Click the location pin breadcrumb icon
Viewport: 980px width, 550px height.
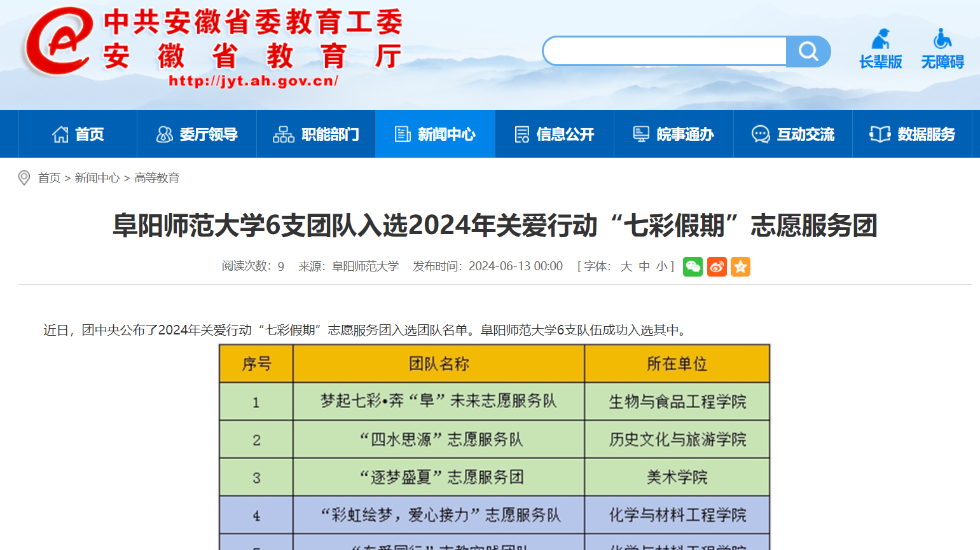[24, 178]
